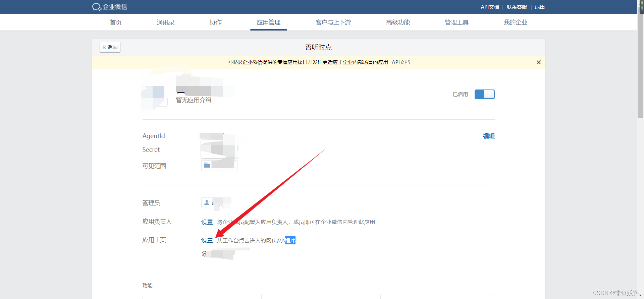644x299 pixels.
Task: Open the 首页 tab
Action: [116, 22]
